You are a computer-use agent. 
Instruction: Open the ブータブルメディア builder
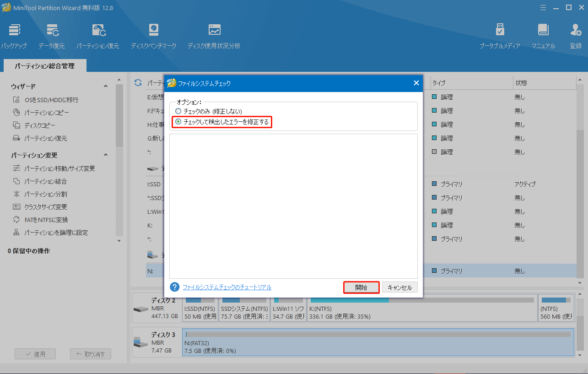pos(500,36)
